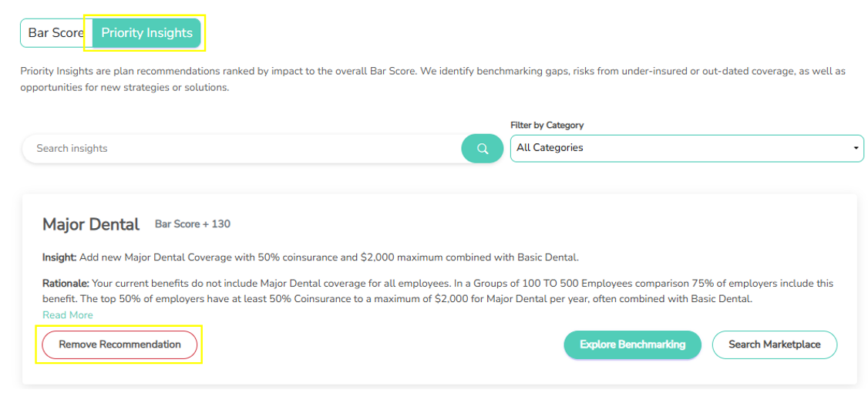Click the Search insights placeholder text
The image size is (868, 400).
point(72,148)
